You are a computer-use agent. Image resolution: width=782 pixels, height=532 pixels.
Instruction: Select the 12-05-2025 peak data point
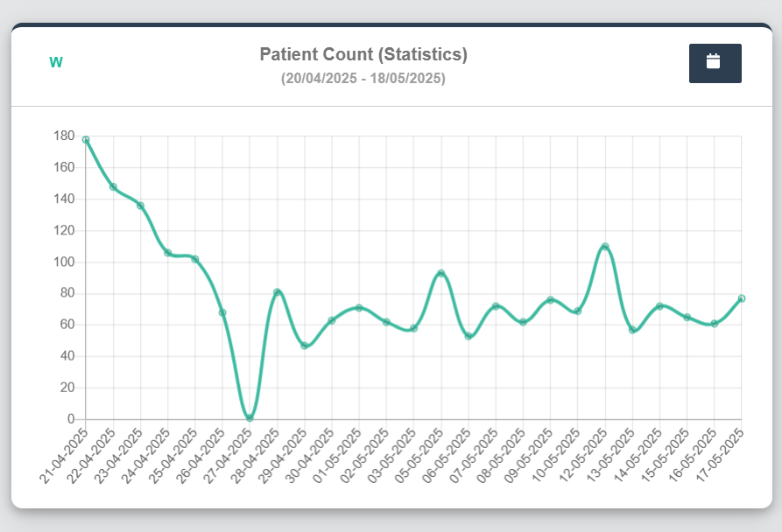coord(605,247)
